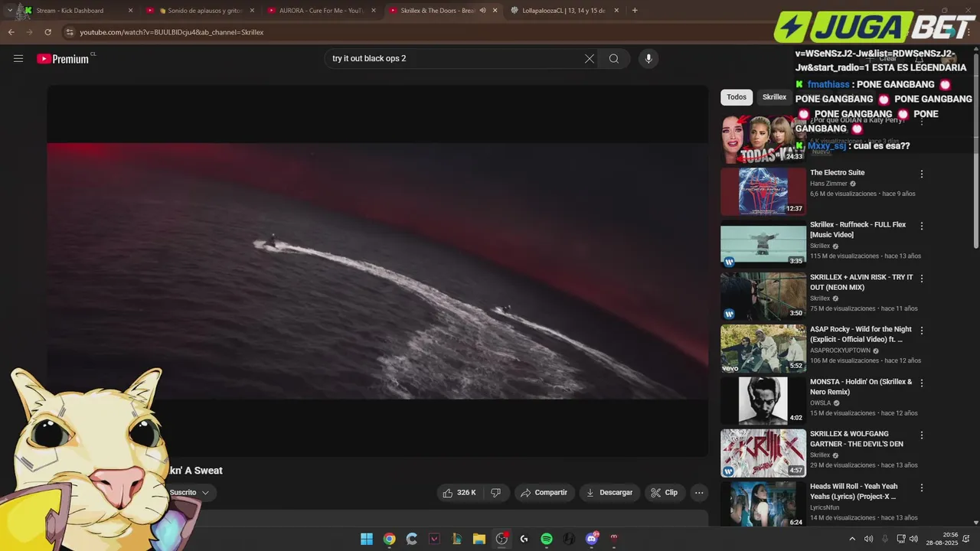Open Google Chrome from the taskbar
Image resolution: width=980 pixels, height=551 pixels.
[x=389, y=539]
